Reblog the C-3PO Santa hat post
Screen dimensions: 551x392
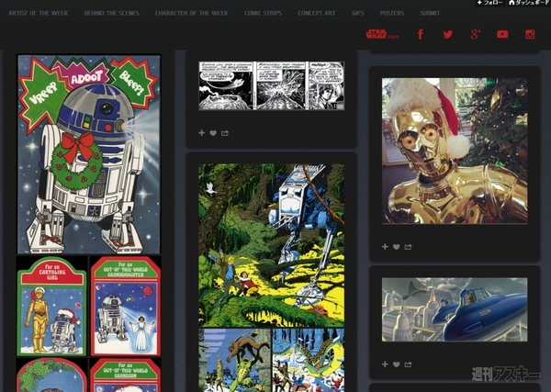(385, 247)
